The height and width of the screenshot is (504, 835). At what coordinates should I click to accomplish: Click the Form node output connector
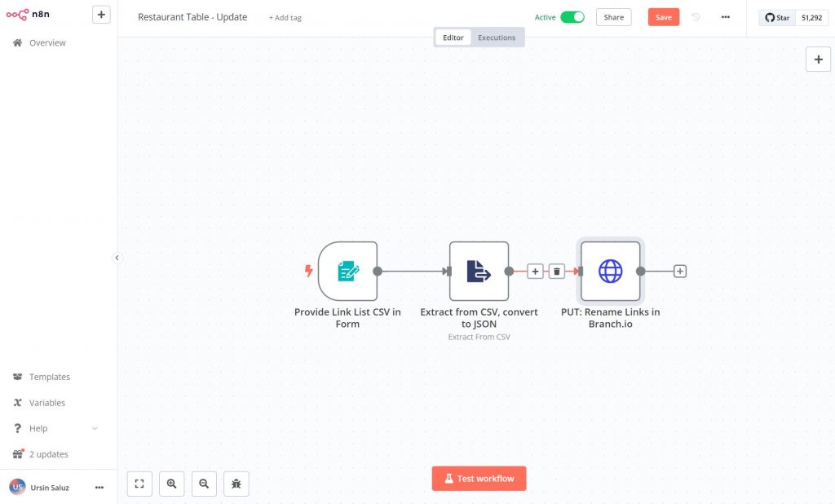tap(378, 272)
